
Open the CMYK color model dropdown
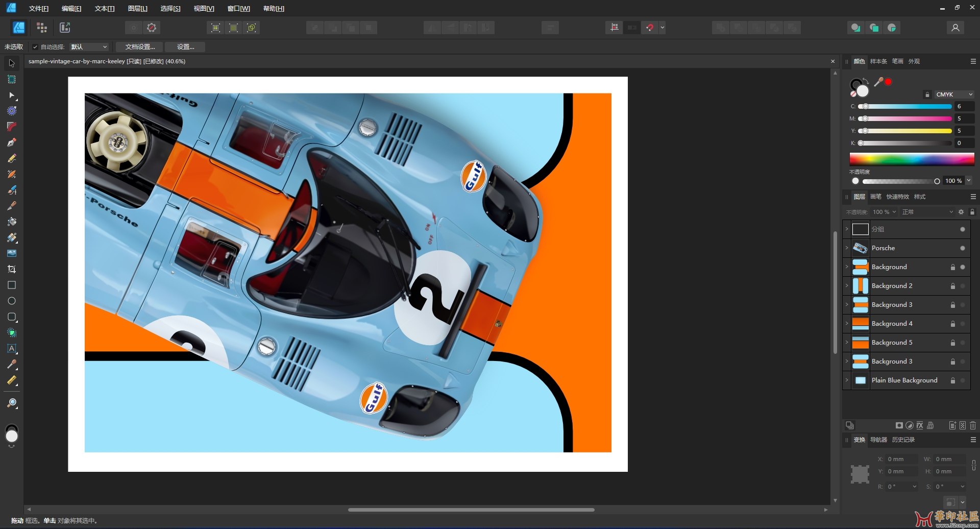pyautogui.click(x=954, y=94)
